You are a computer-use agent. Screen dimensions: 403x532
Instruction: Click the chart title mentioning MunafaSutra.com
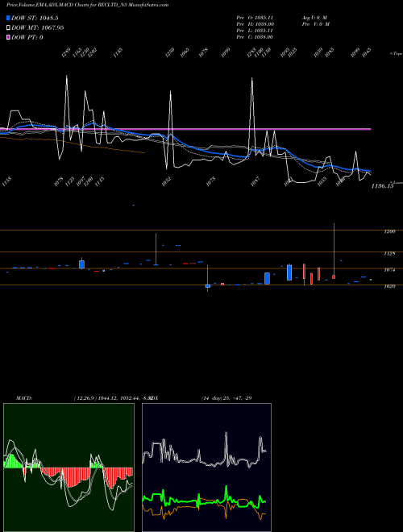pyautogui.click(x=88, y=5)
